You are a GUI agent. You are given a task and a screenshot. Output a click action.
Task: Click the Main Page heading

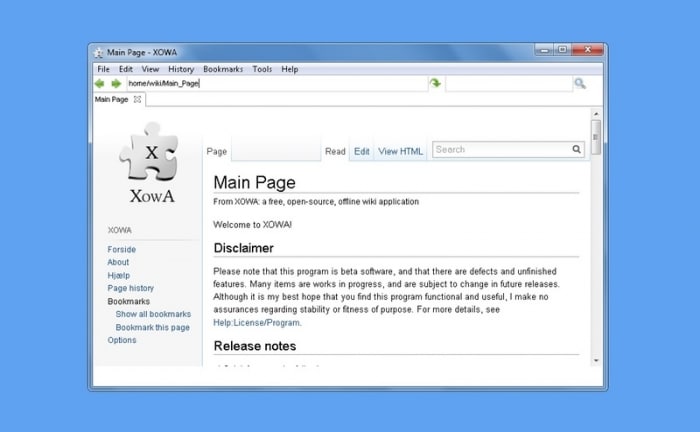254,182
